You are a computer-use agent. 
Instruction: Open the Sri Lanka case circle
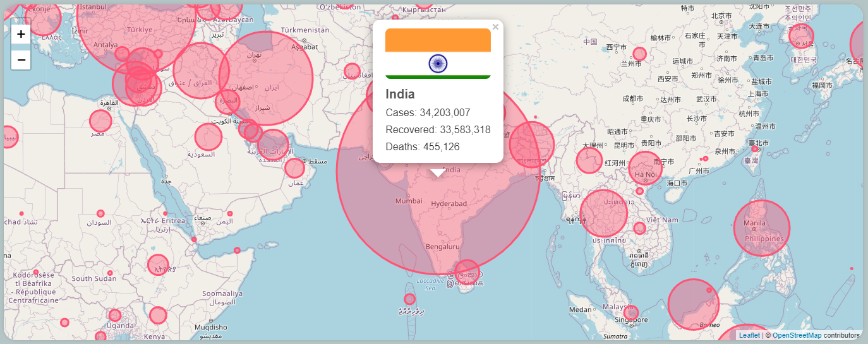tap(467, 272)
